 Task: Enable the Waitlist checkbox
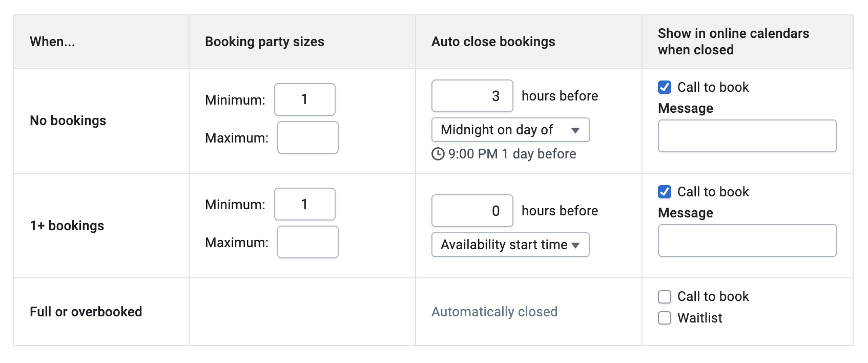click(x=665, y=318)
